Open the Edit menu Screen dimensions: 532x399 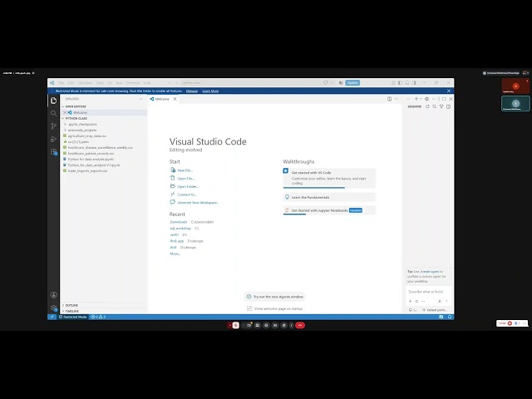(71, 83)
